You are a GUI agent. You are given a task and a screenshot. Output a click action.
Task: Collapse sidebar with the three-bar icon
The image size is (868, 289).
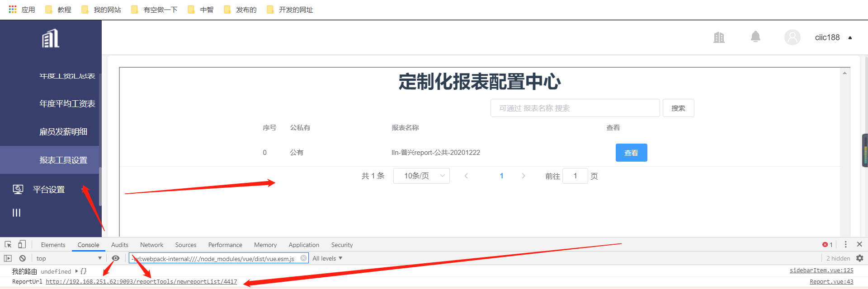[16, 213]
